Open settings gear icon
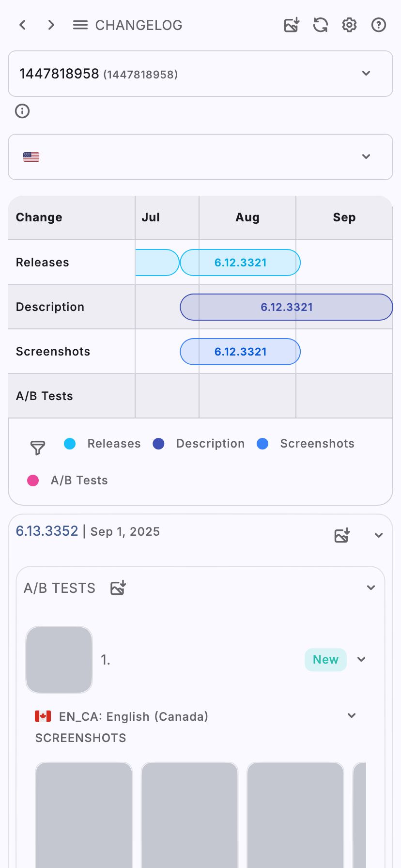Viewport: 401px width, 868px height. point(350,25)
